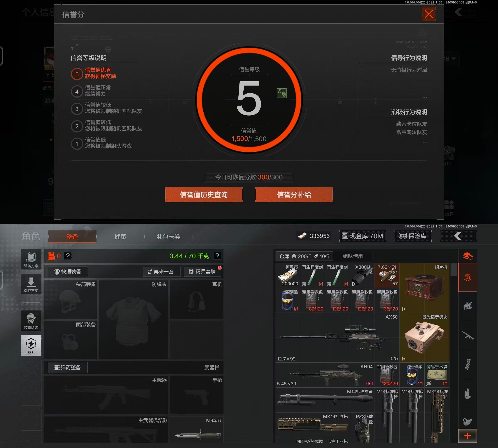498x448 pixels.
Task: Open the 装备方案 loadout scheme icon
Action: (x=31, y=259)
